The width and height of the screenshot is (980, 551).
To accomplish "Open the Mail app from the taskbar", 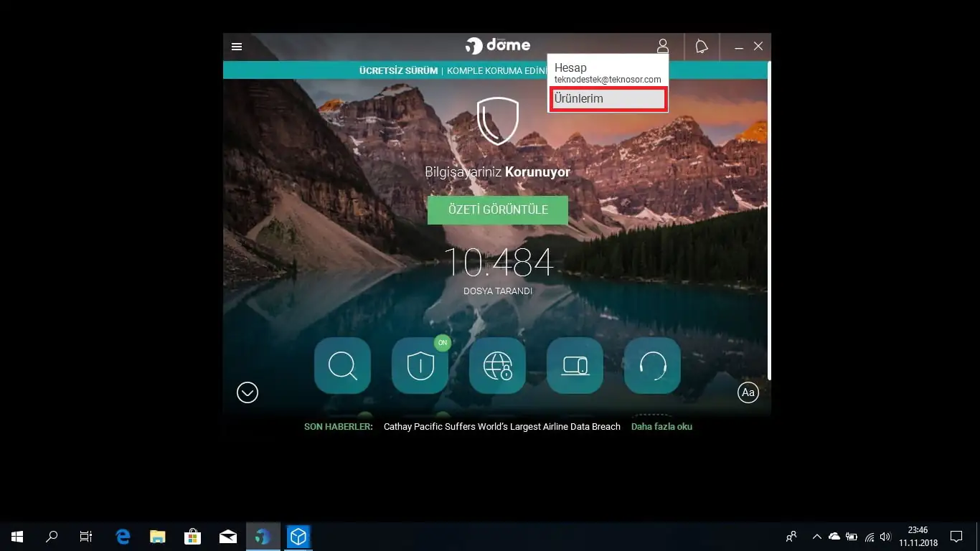I will click(228, 537).
